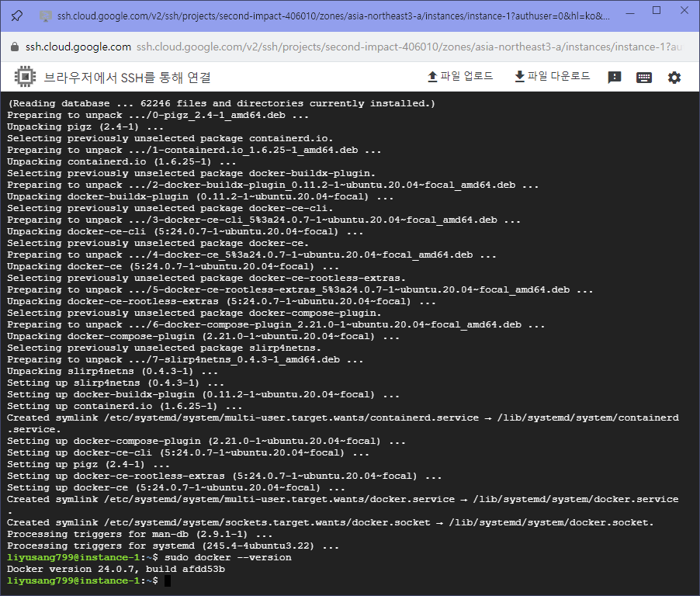
Task: Click 'Setting up containerd.io (1.6.25-1)' line
Action: click(124, 407)
